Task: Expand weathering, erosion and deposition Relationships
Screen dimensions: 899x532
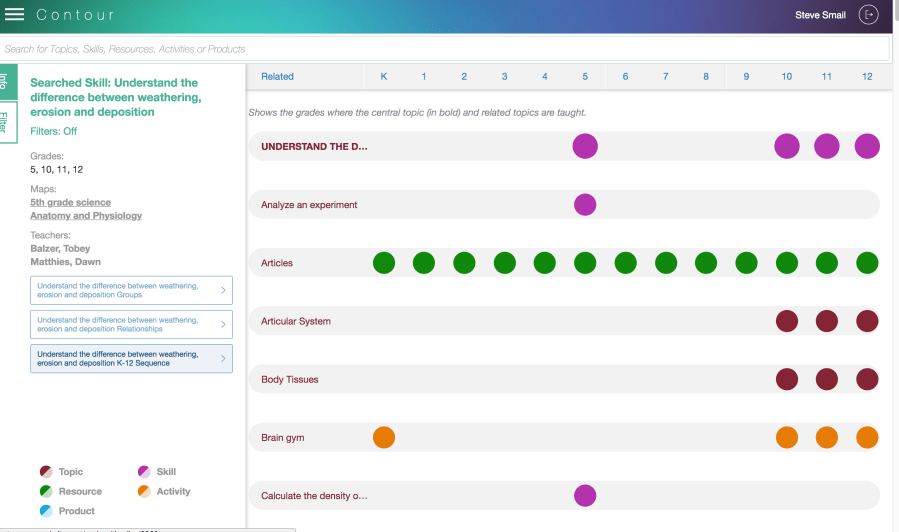Action: [131, 324]
